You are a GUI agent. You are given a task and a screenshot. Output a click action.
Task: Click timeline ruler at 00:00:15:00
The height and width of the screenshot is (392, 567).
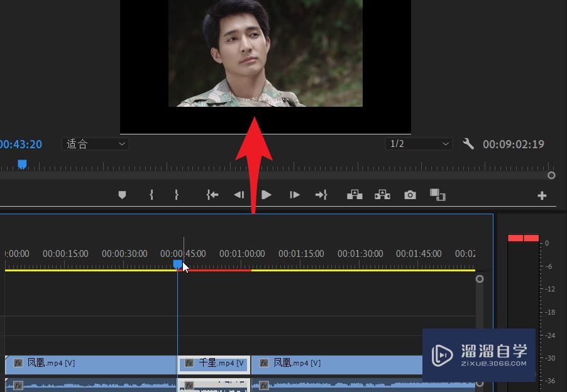coord(65,254)
